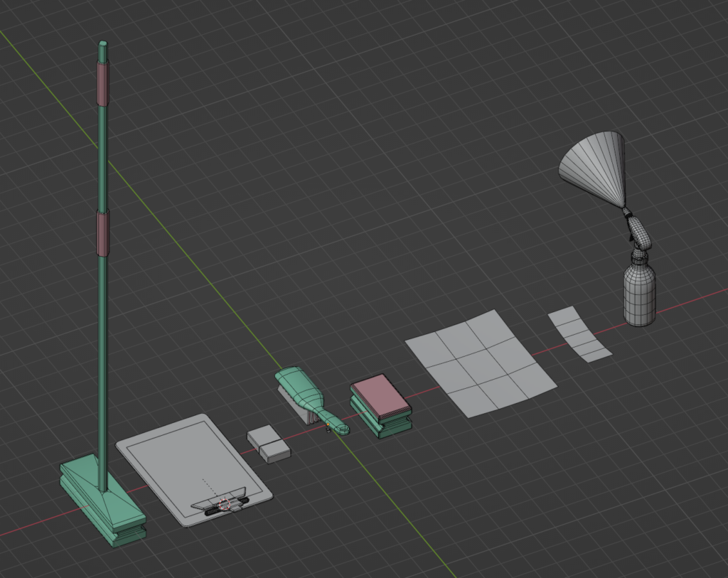Select the pink-topped sponge block

pos(381,405)
